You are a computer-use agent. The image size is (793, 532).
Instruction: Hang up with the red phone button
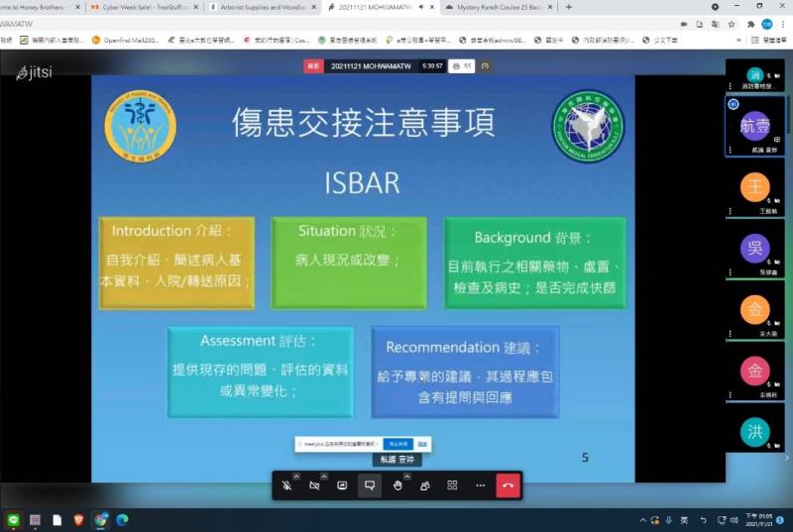click(508, 485)
